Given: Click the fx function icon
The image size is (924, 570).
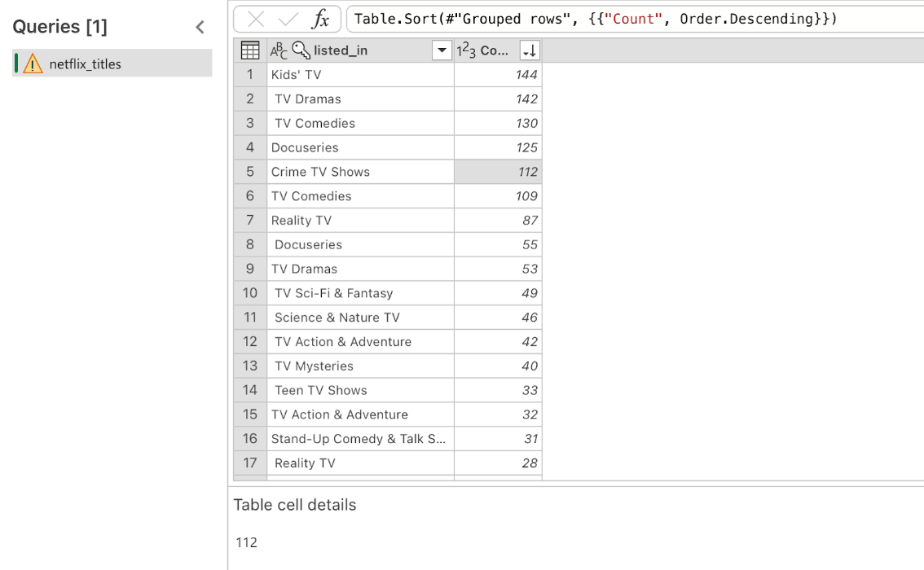Looking at the screenshot, I should tap(320, 19).
